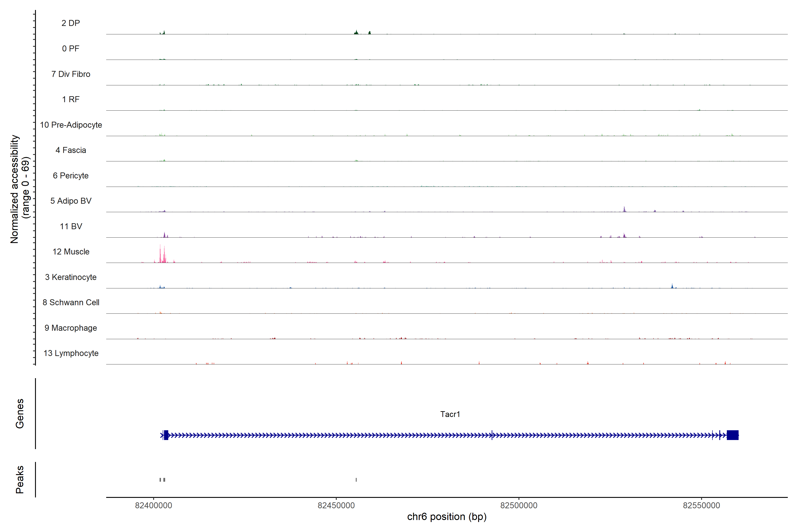Screen dimensions: 798x532
Task: Click the large final Tacr1 exon block
Action: (x=733, y=435)
